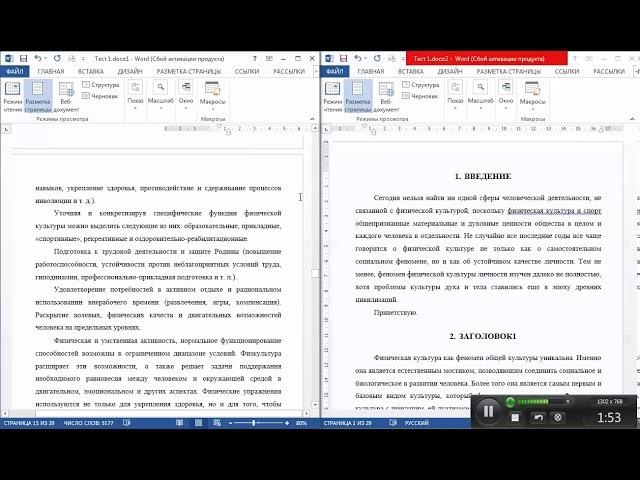Open the Макросы dropdown in the right window
This screenshot has width=640, height=480.
tap(533, 96)
